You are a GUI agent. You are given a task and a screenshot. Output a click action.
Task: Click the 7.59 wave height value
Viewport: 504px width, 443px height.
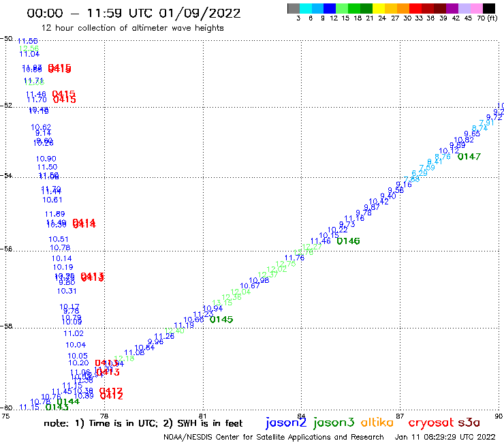tap(427, 167)
